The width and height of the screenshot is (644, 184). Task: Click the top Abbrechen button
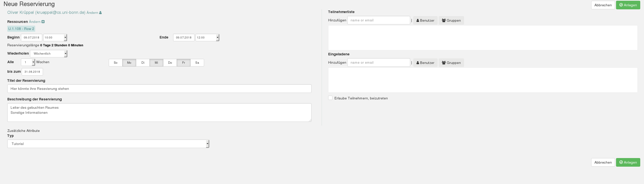click(x=603, y=5)
